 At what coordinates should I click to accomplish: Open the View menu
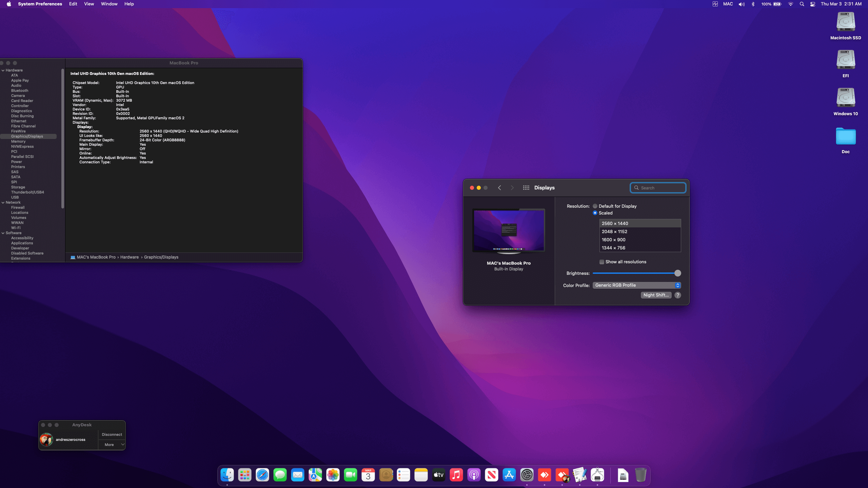click(x=89, y=4)
